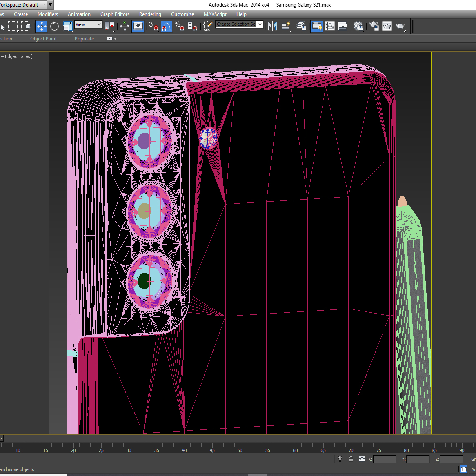The width and height of the screenshot is (476, 476).
Task: Open the Render Setup dialog
Action: click(x=374, y=27)
